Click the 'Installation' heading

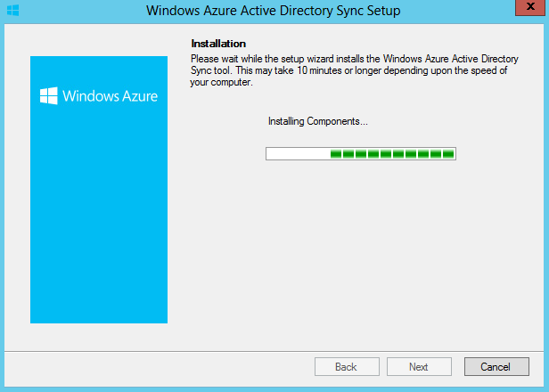click(x=218, y=44)
